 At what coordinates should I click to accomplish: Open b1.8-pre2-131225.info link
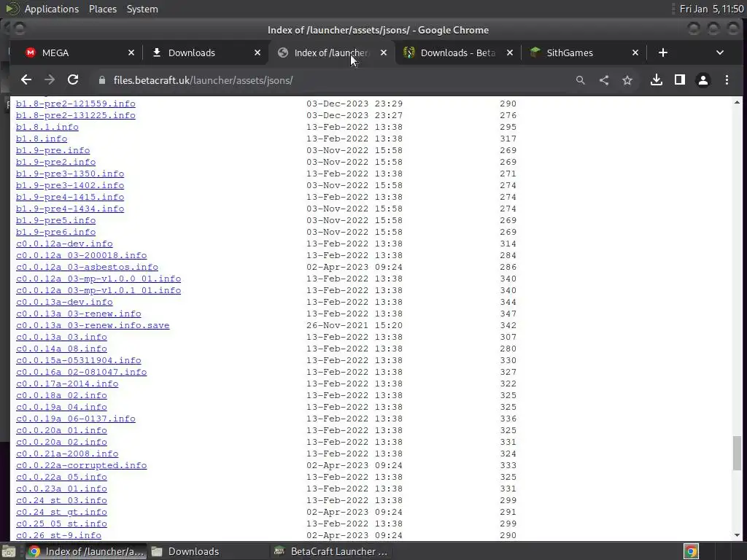point(76,115)
